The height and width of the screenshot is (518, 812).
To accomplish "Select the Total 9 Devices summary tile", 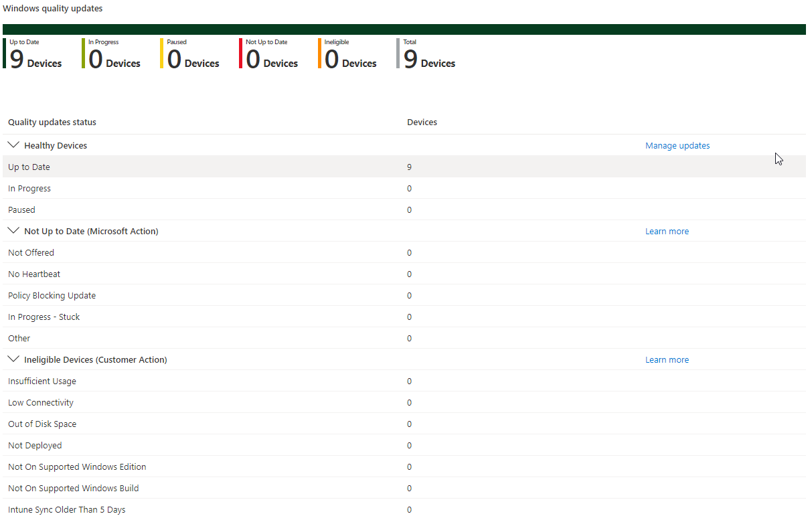I will click(x=429, y=54).
